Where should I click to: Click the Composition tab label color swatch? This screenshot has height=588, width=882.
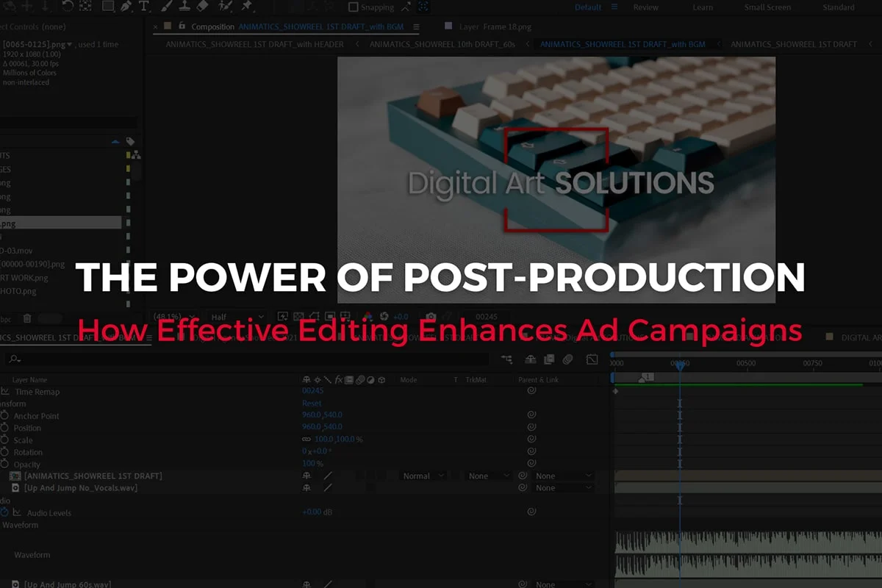click(x=168, y=26)
